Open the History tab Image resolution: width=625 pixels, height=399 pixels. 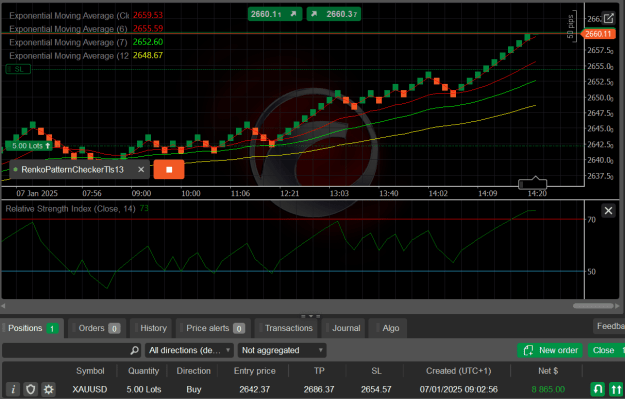click(151, 328)
